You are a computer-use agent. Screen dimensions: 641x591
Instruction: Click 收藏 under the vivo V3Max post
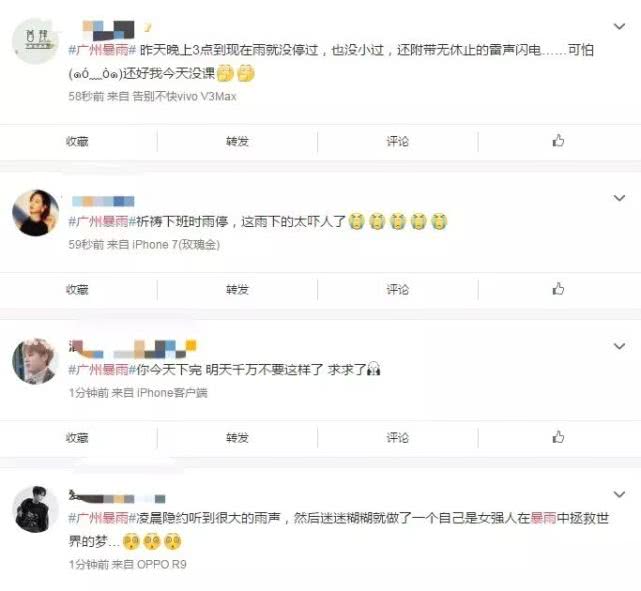pos(77,141)
